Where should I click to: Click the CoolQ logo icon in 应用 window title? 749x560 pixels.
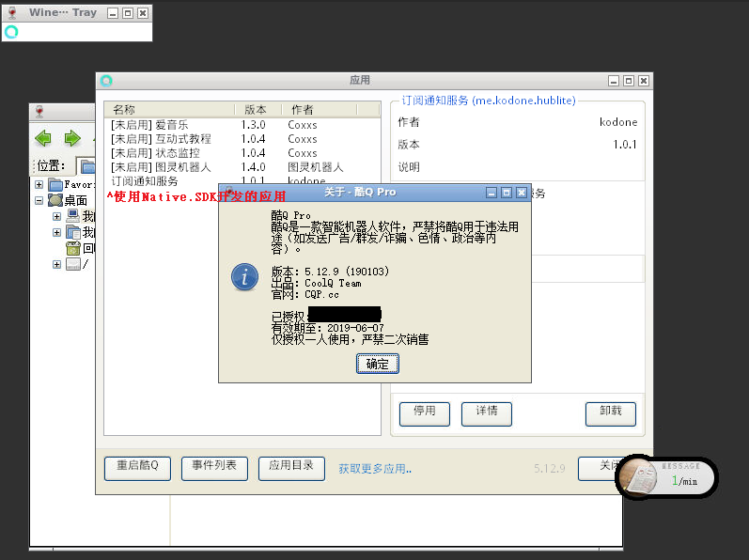106,81
